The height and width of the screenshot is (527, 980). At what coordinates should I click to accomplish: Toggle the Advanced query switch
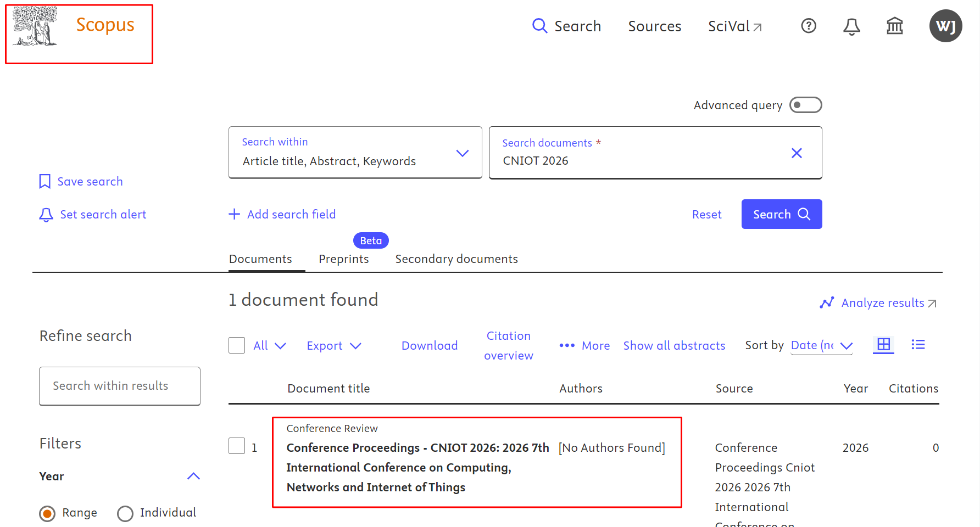point(805,105)
